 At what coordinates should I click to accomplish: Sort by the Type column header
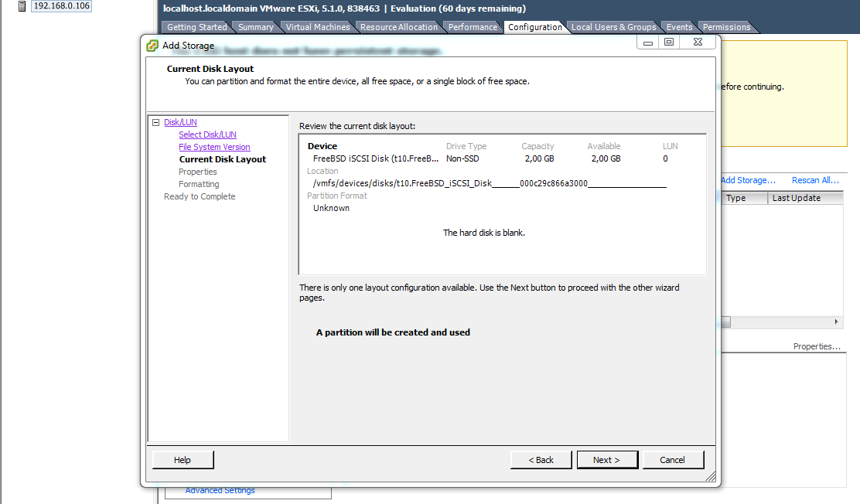(744, 198)
